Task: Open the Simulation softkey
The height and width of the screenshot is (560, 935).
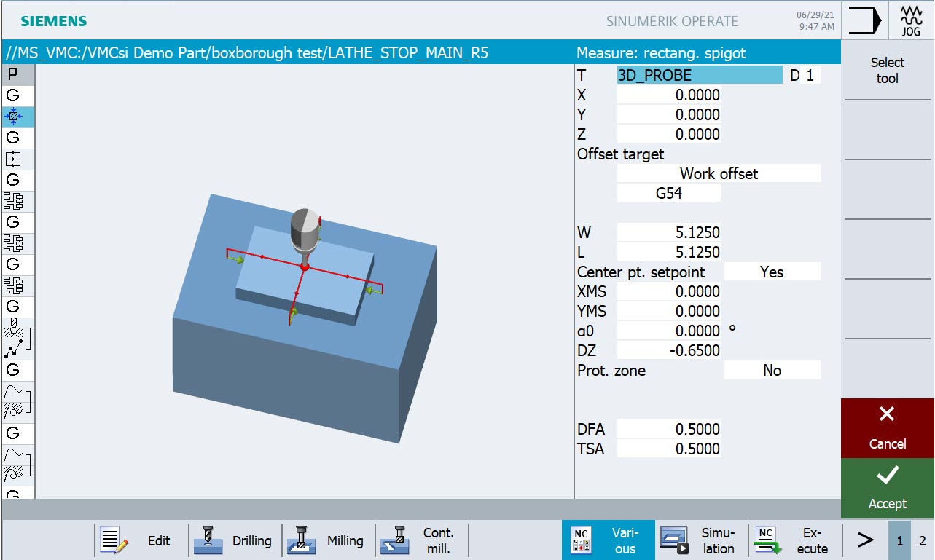Action: (x=702, y=540)
